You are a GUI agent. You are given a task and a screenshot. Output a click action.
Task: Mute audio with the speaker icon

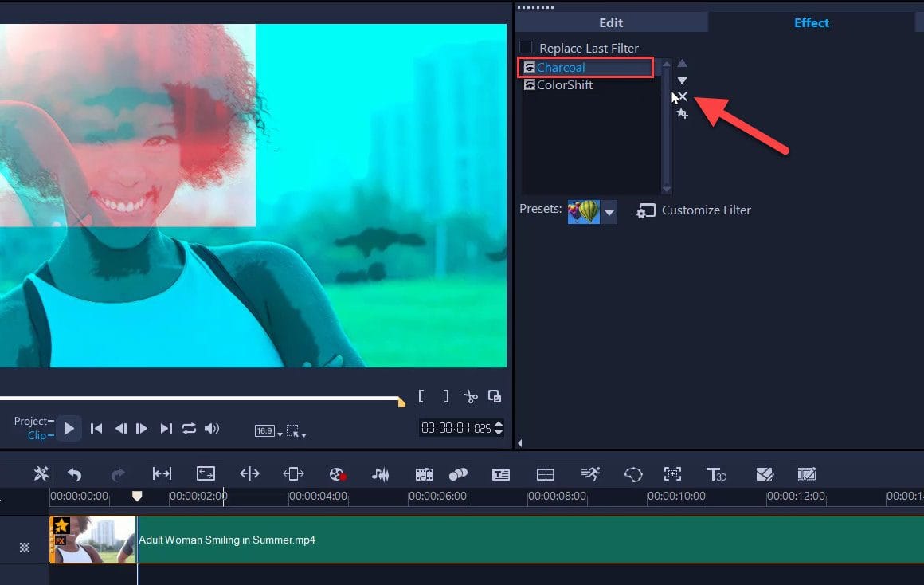[x=211, y=428]
